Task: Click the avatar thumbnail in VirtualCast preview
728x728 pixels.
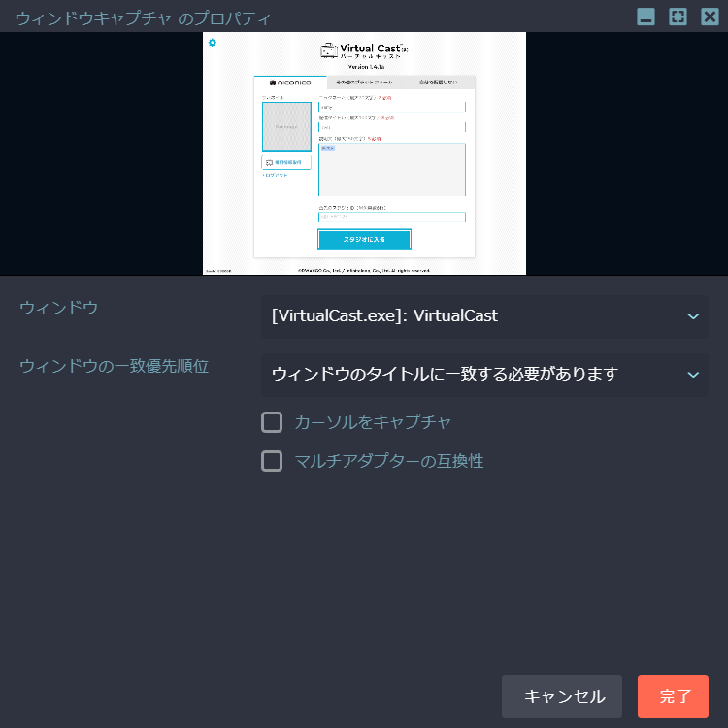Action: [286, 127]
